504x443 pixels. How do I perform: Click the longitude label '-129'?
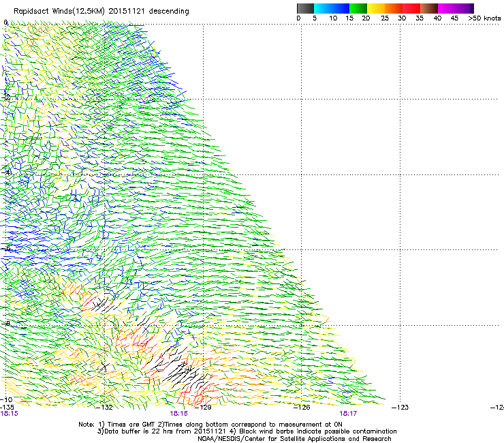(204, 408)
